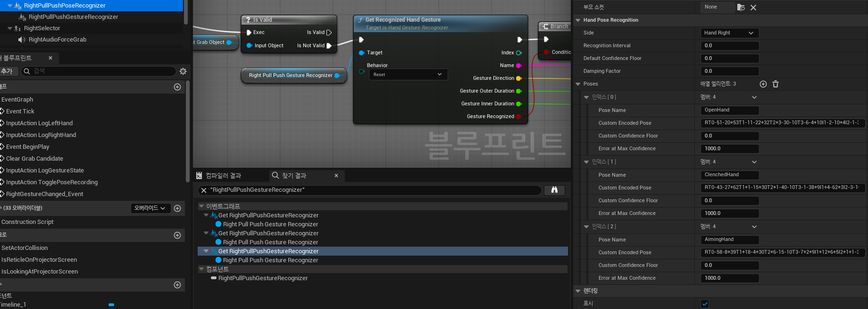Screen dimensions: 868x309
Task: Select highlighted Get RightPullPushGestureRecognizer result
Action: (383, 251)
